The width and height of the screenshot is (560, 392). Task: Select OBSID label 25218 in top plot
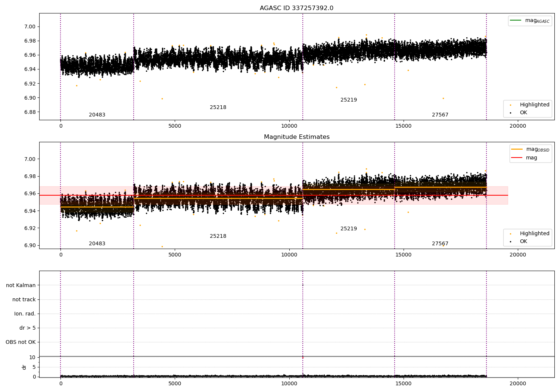[218, 108]
